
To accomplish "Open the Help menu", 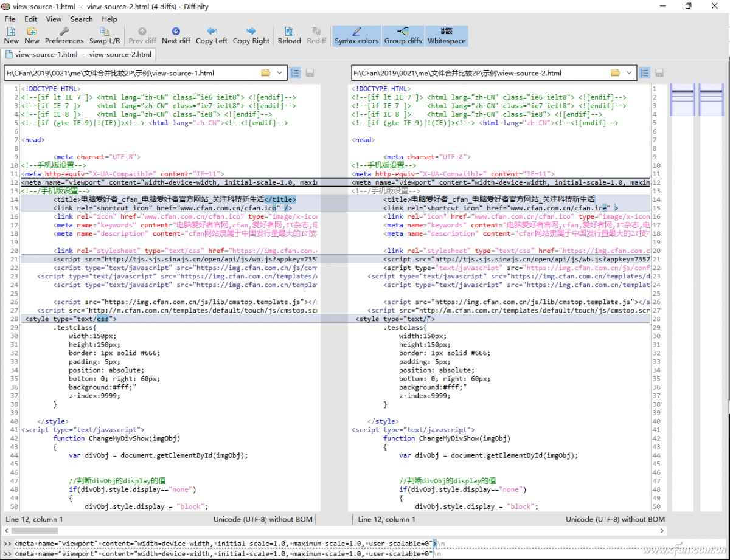I will (x=109, y=19).
